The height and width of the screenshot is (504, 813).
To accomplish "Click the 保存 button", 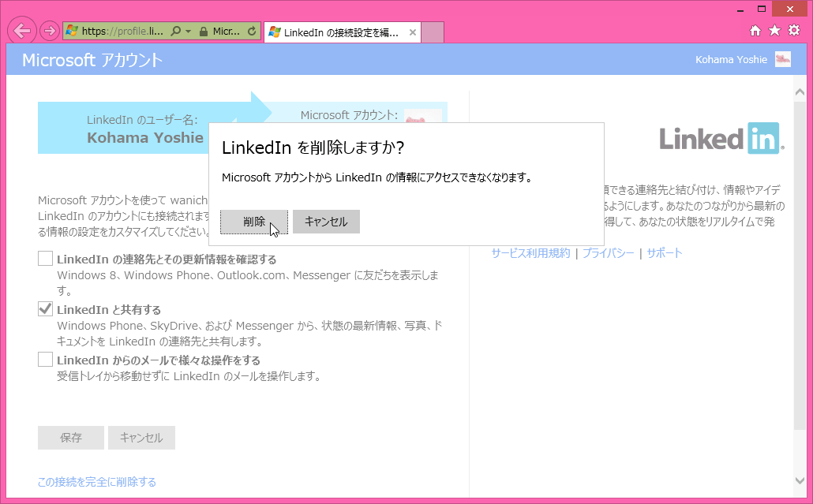I will (x=71, y=438).
